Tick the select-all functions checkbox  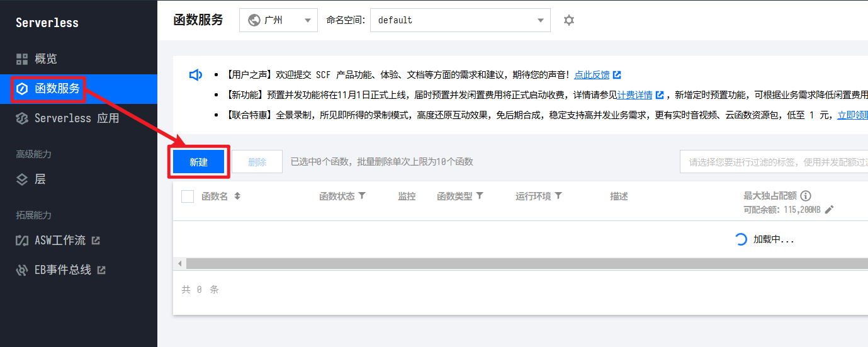(x=188, y=196)
